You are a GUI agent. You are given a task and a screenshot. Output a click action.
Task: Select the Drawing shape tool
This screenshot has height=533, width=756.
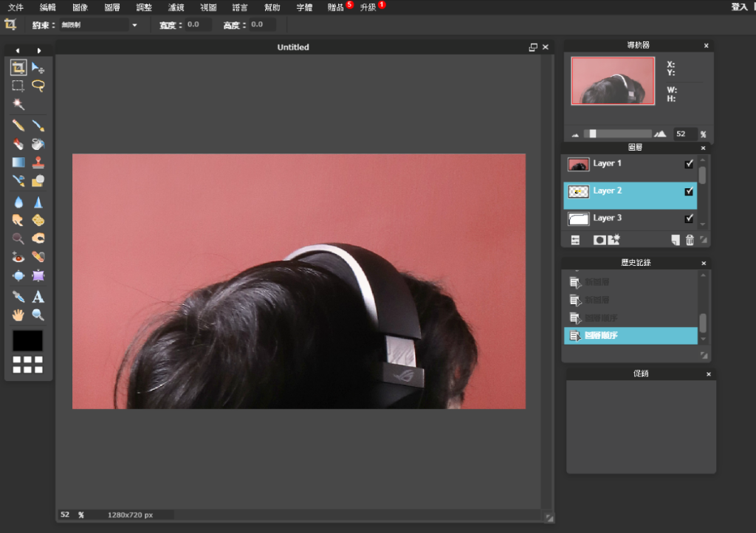[x=38, y=181]
